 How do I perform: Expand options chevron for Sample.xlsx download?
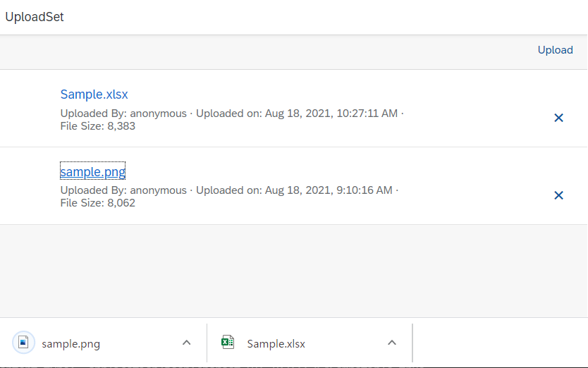(x=391, y=343)
